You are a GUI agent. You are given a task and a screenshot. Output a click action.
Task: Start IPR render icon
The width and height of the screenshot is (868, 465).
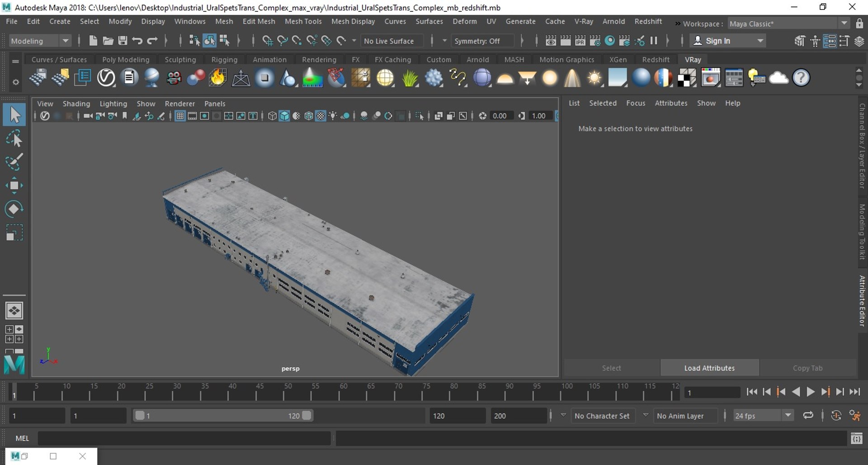pyautogui.click(x=580, y=41)
